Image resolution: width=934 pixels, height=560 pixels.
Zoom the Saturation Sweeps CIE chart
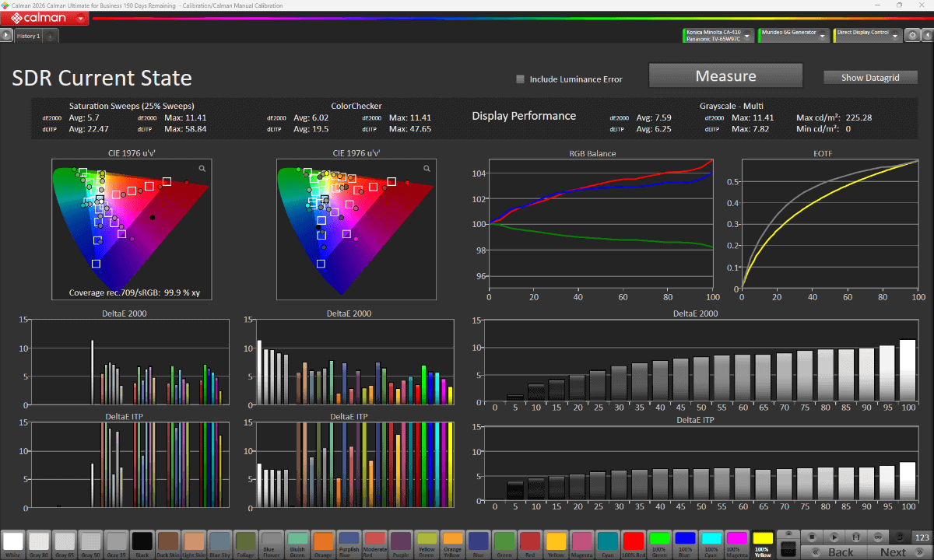pos(202,168)
